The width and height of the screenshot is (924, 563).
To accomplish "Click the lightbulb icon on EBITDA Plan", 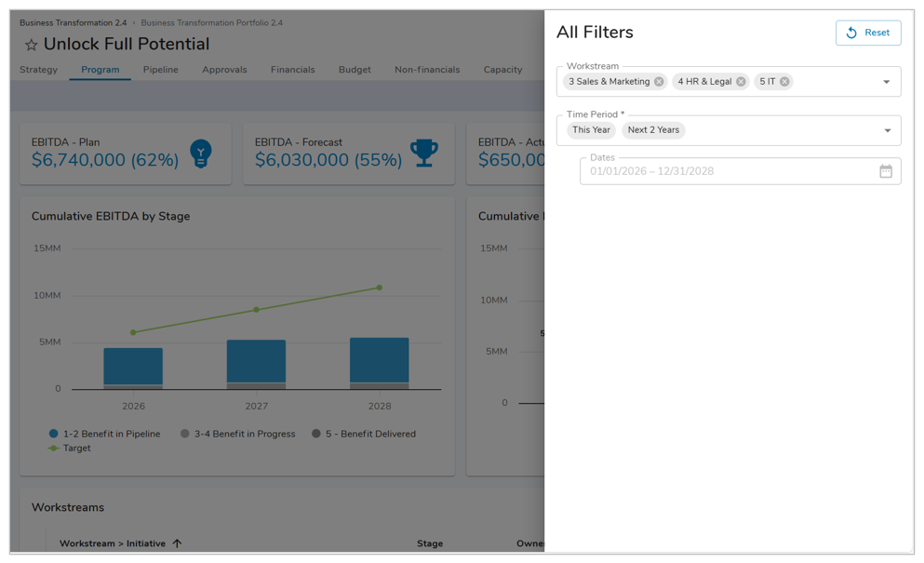I will point(201,153).
